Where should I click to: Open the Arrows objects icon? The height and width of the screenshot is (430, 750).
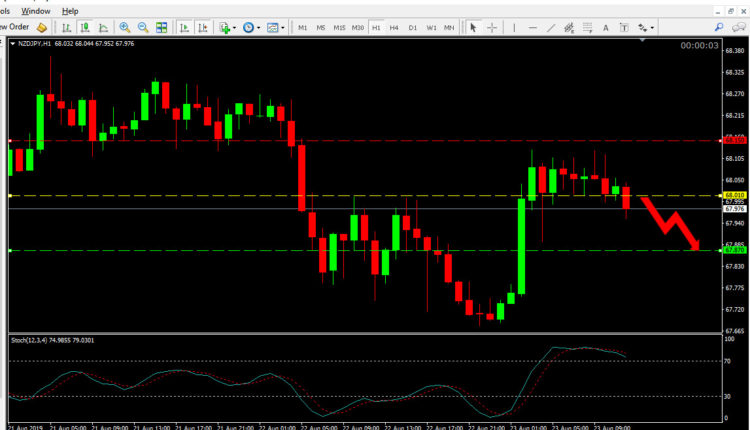[643, 28]
